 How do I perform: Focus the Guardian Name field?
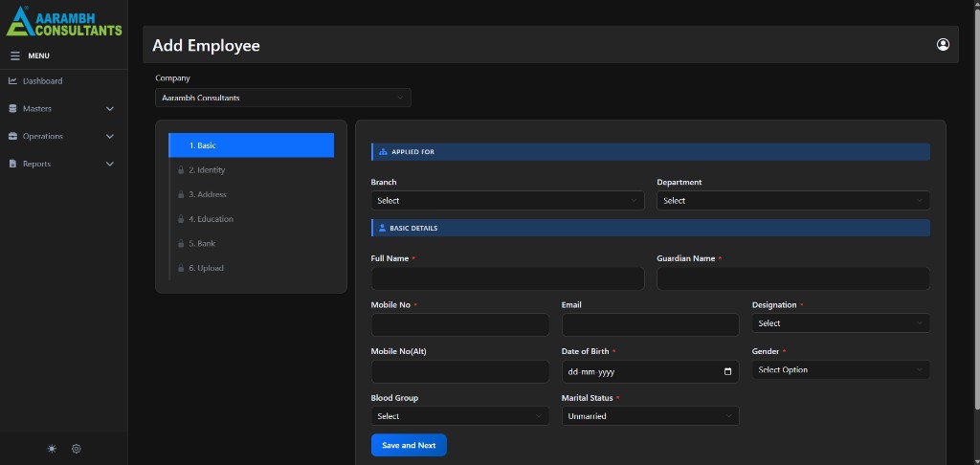tap(793, 278)
